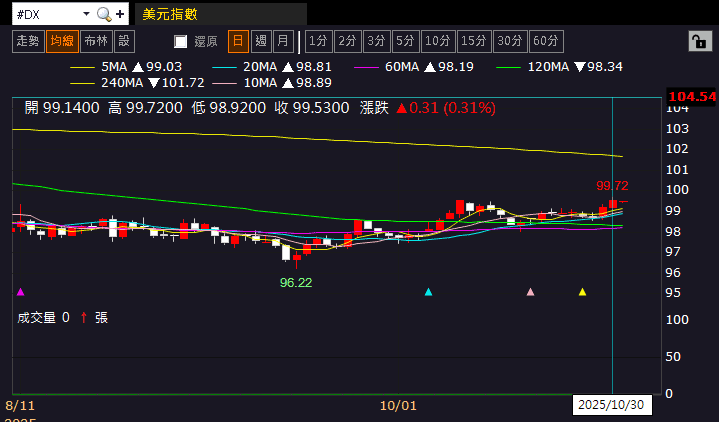719x422 pixels.
Task: Select the 均線 moving average view
Action: (x=62, y=41)
